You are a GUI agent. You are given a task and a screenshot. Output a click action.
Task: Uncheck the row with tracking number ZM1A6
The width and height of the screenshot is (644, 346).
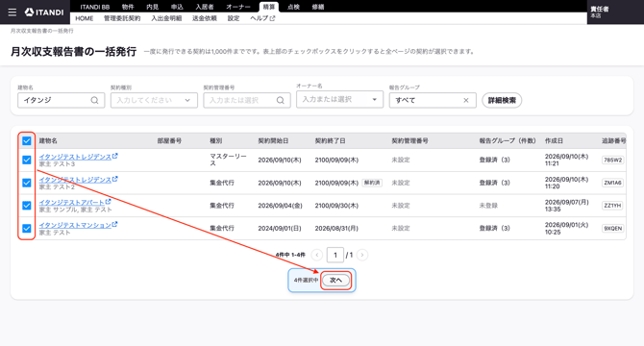[x=27, y=183]
